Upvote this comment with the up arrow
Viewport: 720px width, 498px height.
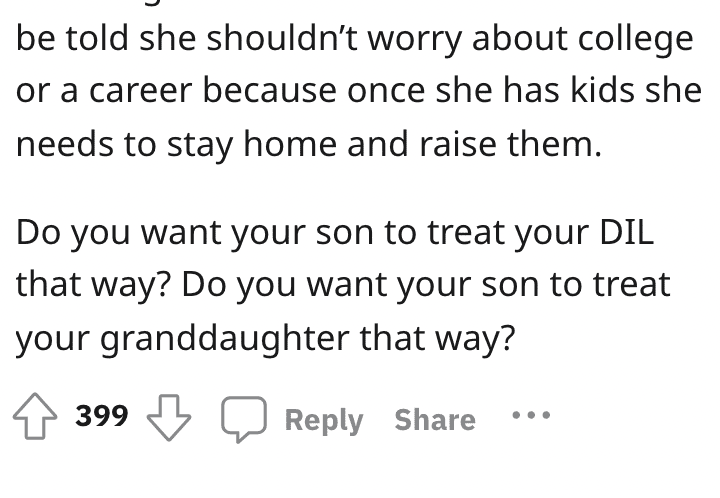tap(35, 416)
